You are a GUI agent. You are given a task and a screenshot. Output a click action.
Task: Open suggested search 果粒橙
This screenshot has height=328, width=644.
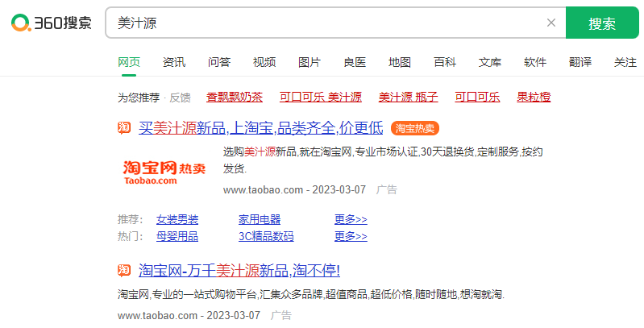click(534, 98)
